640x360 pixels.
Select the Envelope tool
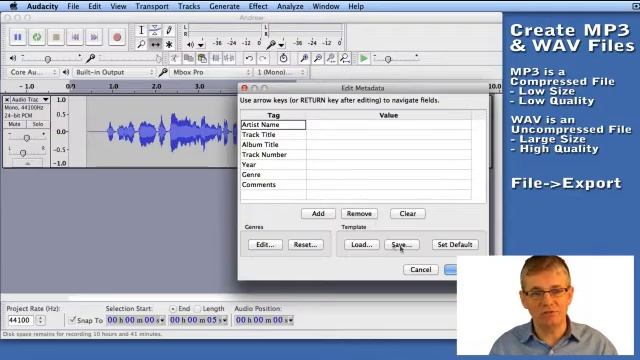(155, 30)
